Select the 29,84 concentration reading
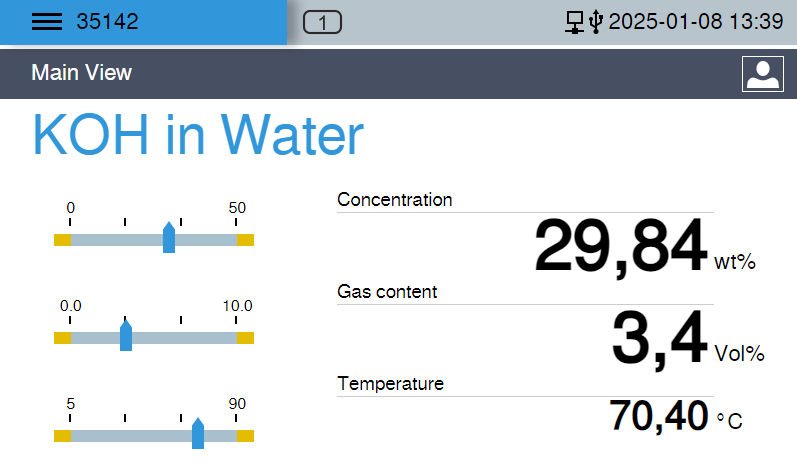 (x=620, y=247)
